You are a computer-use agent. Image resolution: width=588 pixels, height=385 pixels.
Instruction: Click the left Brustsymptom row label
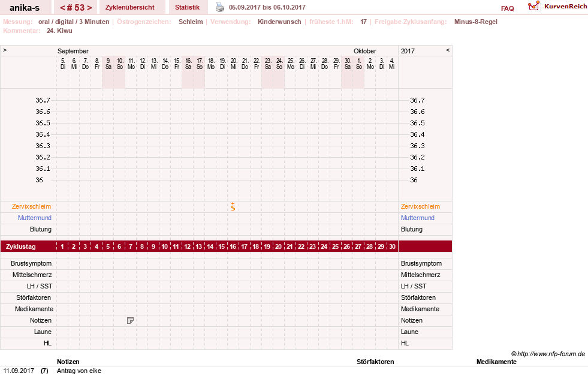[x=31, y=263]
